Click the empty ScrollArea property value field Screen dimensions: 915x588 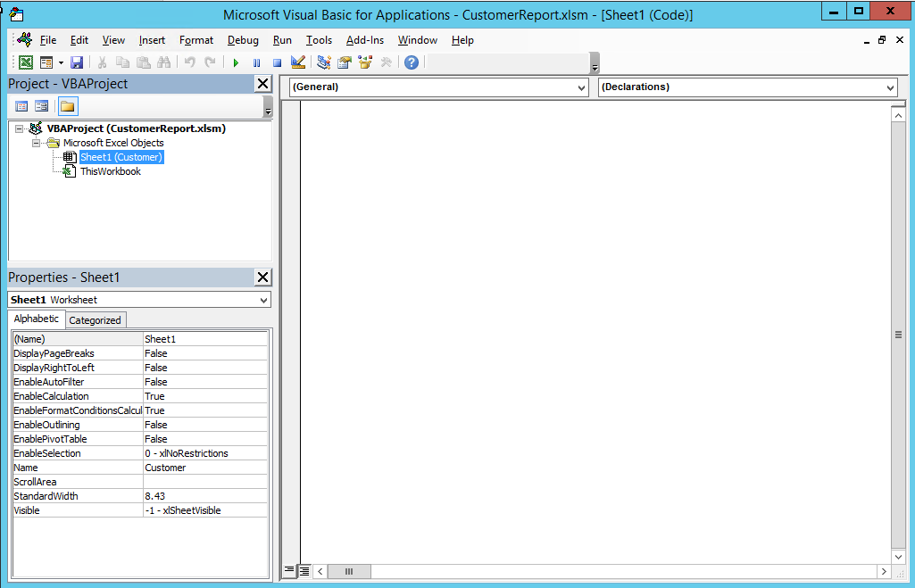tap(205, 482)
